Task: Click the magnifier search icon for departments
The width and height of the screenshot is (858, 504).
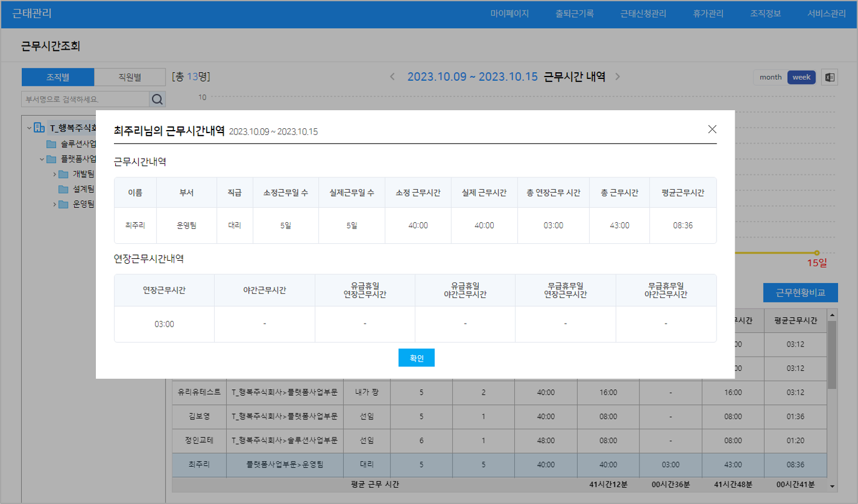Action: coord(158,99)
